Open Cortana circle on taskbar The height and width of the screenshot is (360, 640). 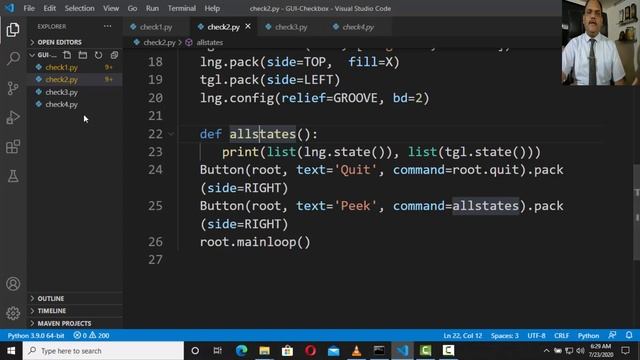tap(195, 351)
